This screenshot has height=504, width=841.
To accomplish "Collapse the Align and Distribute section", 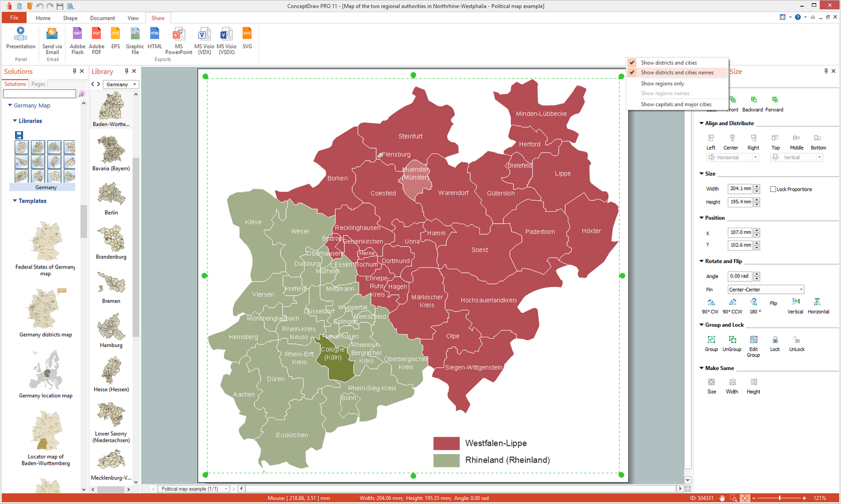I will click(701, 123).
